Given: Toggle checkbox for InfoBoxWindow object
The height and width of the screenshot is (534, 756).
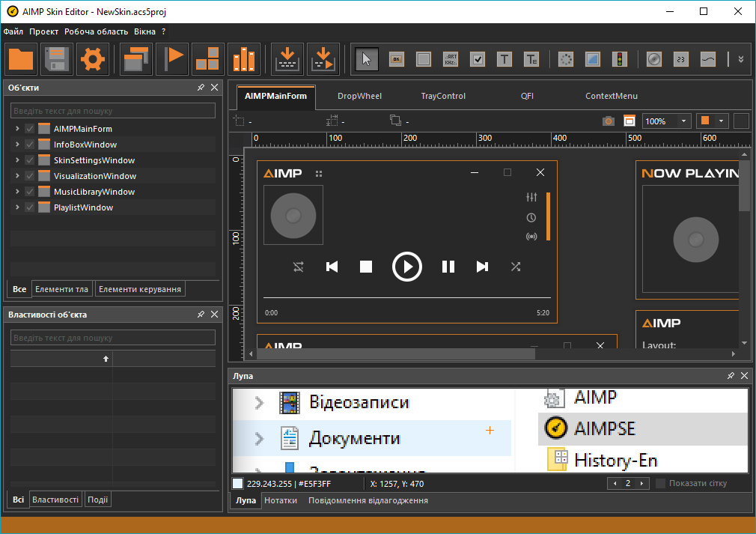Looking at the screenshot, I should (x=30, y=145).
